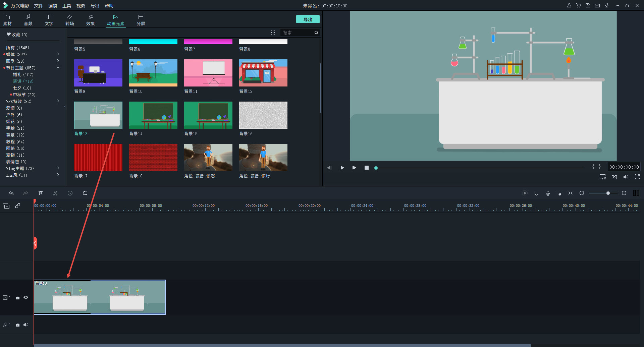644x347 pixels.
Task: Toggle lock on video track 1
Action: click(x=18, y=297)
